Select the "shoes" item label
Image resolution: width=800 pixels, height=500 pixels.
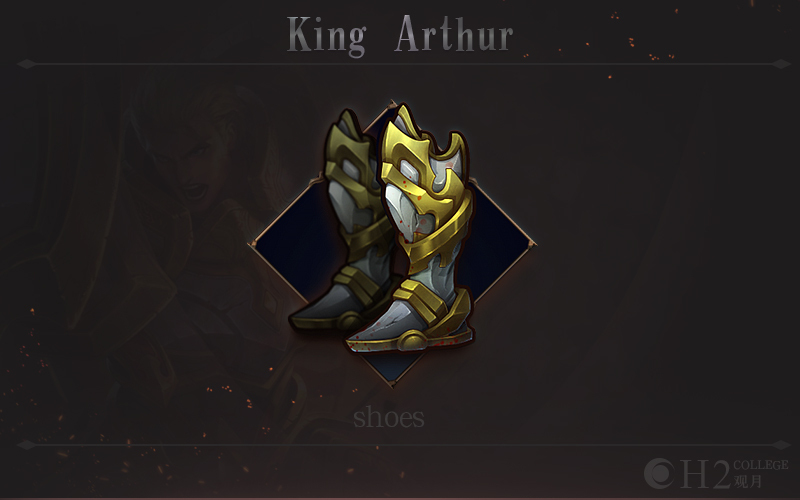tap(389, 418)
